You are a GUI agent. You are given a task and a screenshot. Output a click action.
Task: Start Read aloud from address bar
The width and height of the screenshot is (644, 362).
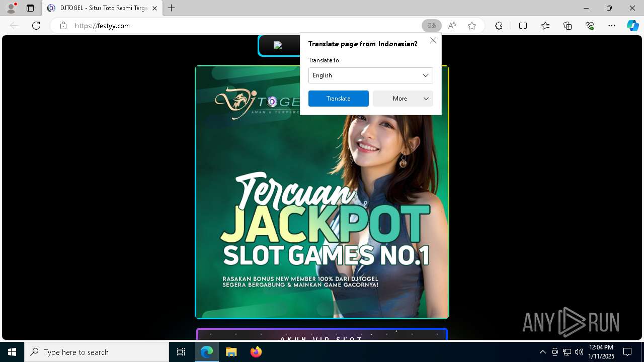point(452,26)
